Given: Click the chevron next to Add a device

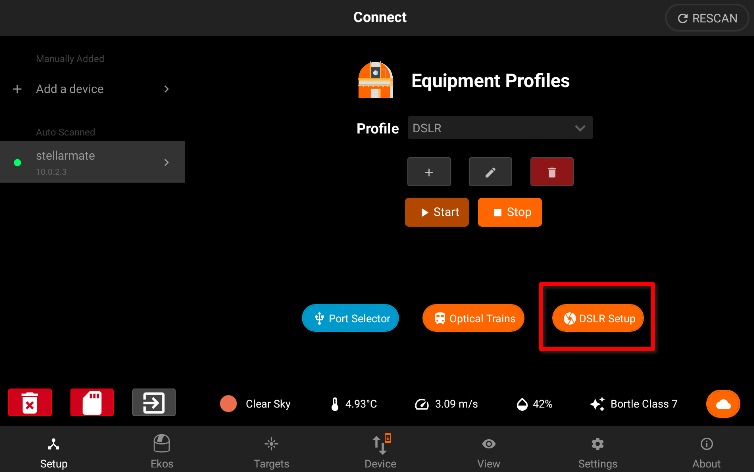Looking at the screenshot, I should (166, 89).
